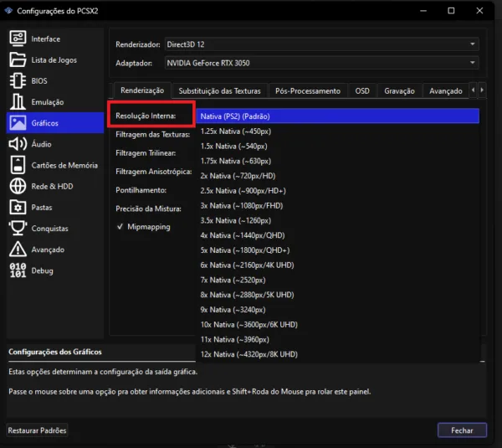Open the Interface settings icon
502x448 pixels.
18,39
